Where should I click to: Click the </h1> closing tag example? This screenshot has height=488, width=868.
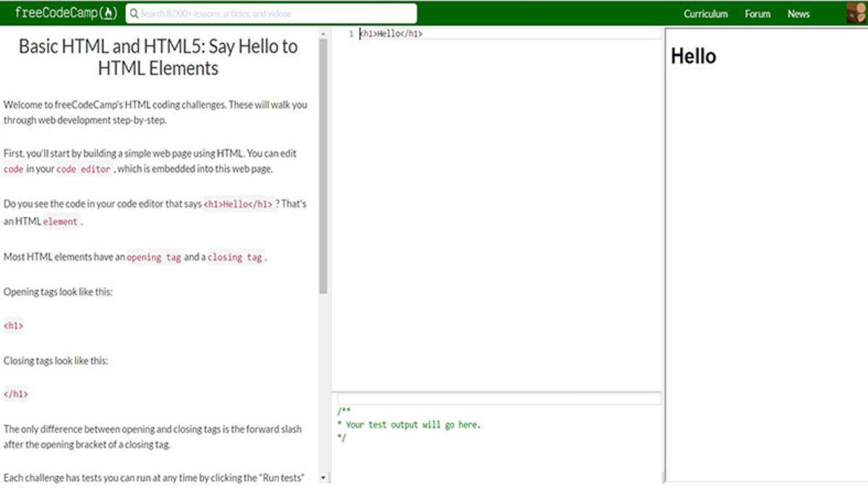[15, 395]
